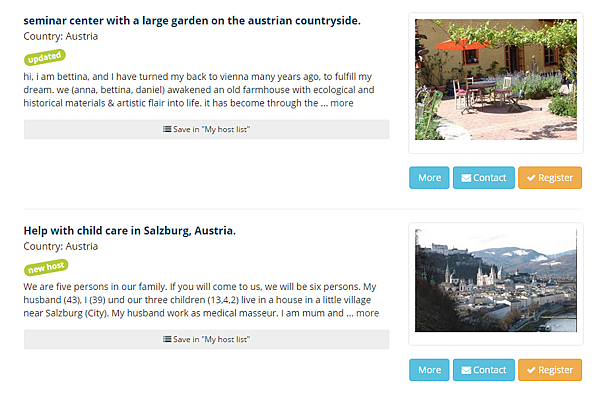Save the seminar center host to My host list

pyautogui.click(x=207, y=129)
